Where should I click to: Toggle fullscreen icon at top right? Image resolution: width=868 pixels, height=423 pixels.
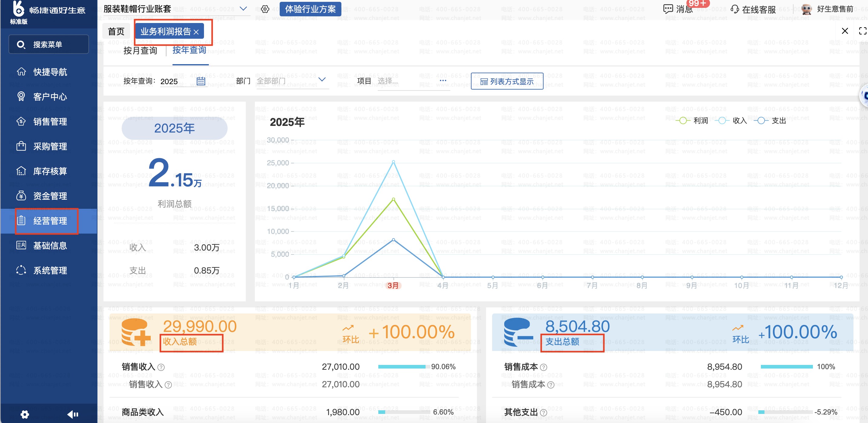(863, 31)
